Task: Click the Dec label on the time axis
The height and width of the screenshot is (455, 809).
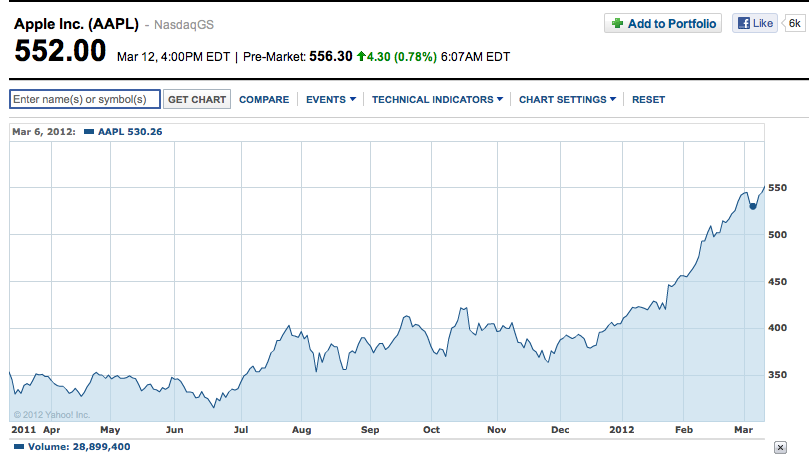Action: tap(560, 430)
